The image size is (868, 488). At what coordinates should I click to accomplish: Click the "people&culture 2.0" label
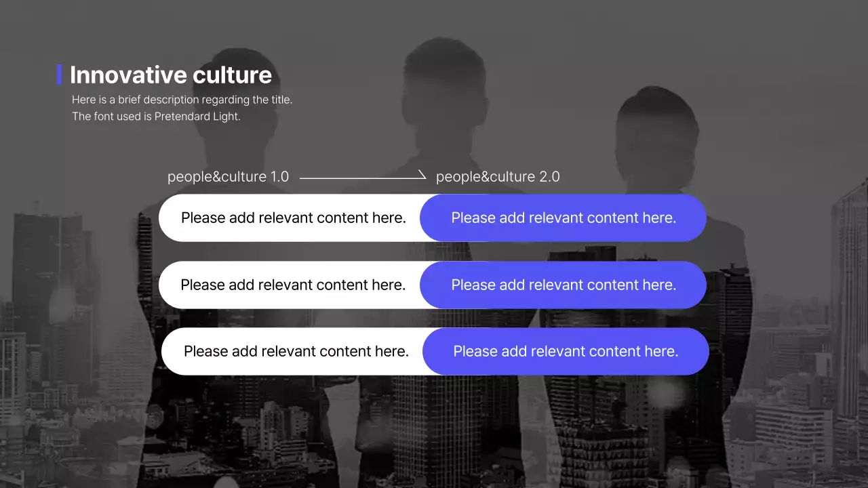pyautogui.click(x=497, y=177)
